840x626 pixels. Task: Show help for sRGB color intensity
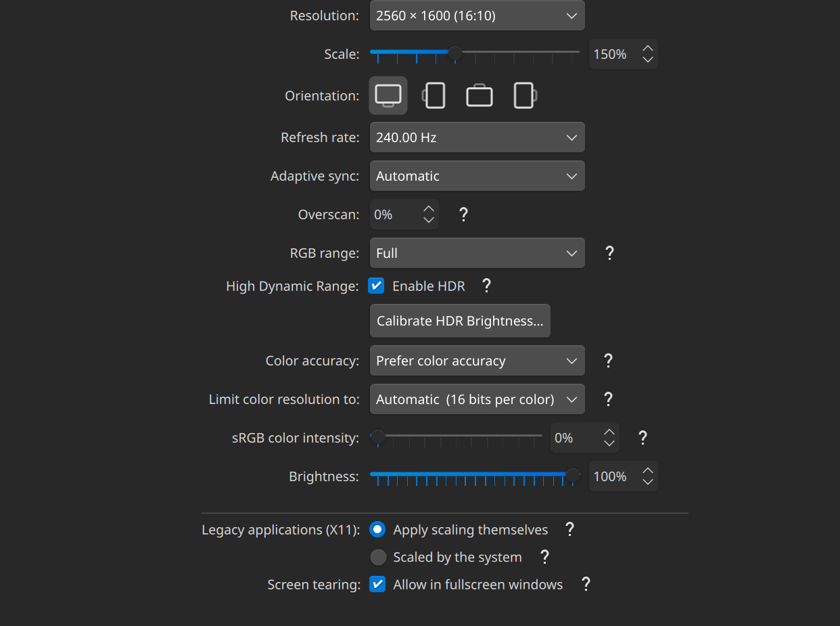point(643,438)
